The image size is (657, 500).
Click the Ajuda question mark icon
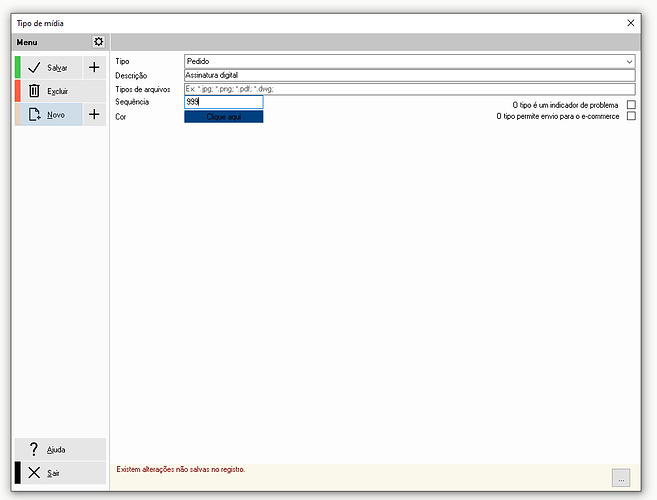[34, 449]
